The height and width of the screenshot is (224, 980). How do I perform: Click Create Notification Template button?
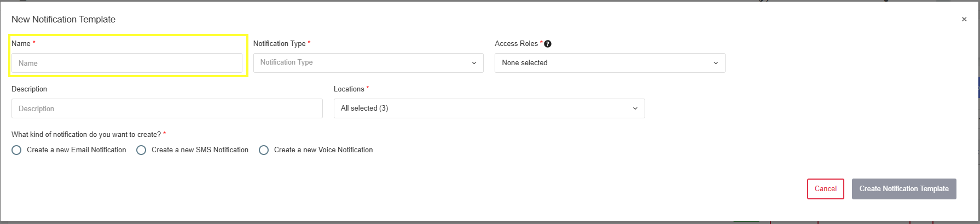tap(904, 189)
